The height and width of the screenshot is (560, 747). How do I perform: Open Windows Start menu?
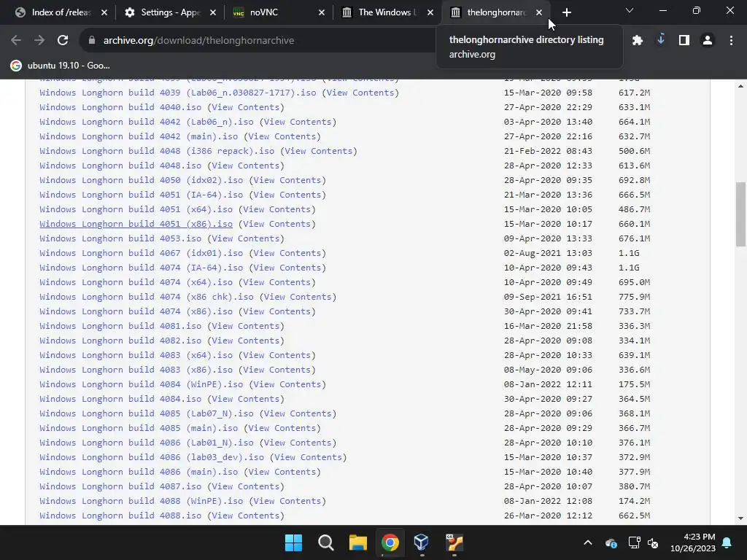[x=293, y=542]
